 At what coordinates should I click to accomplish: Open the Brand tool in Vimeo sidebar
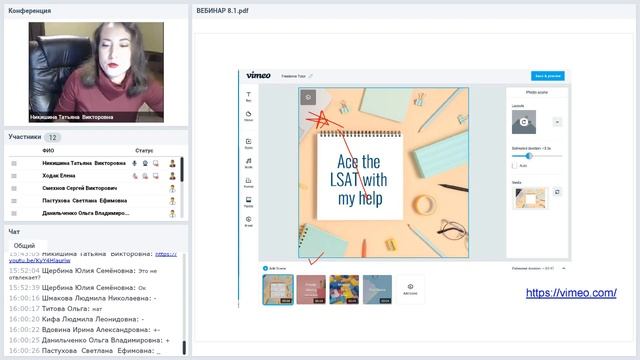pyautogui.click(x=248, y=221)
